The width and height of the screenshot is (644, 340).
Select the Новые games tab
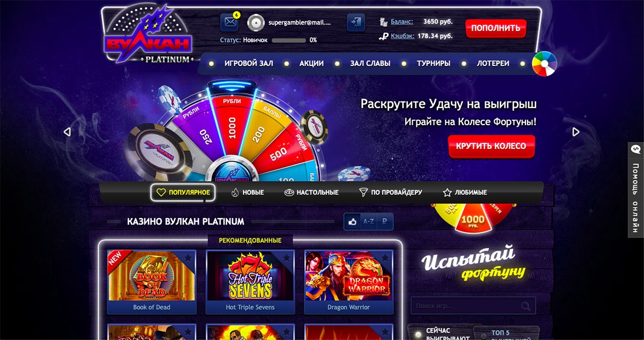pyautogui.click(x=247, y=192)
